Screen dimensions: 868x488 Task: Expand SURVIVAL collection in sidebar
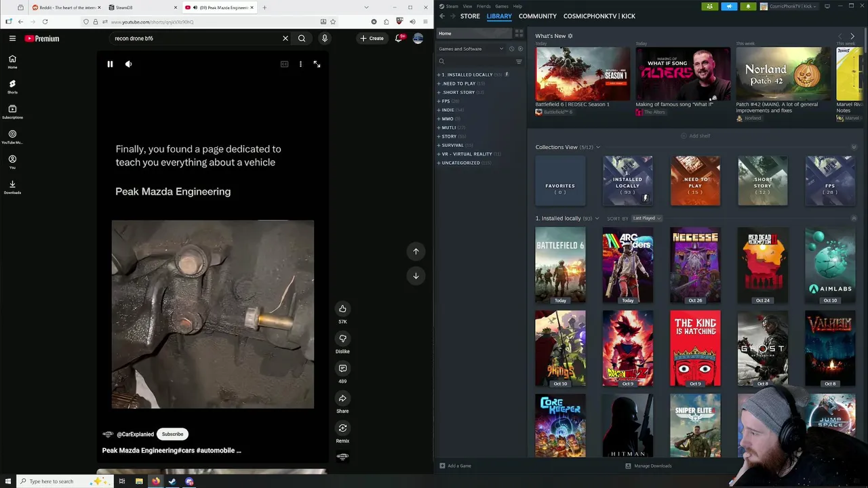(439, 145)
